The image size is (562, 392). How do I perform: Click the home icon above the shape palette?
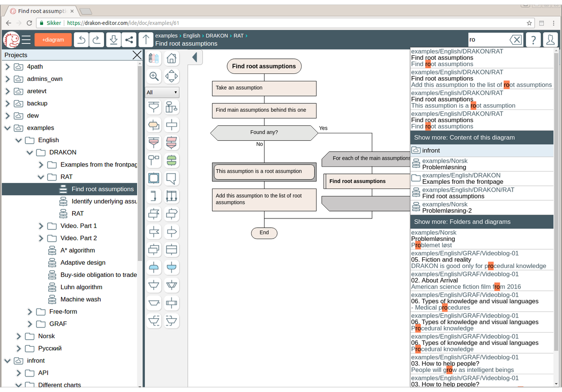click(x=171, y=58)
